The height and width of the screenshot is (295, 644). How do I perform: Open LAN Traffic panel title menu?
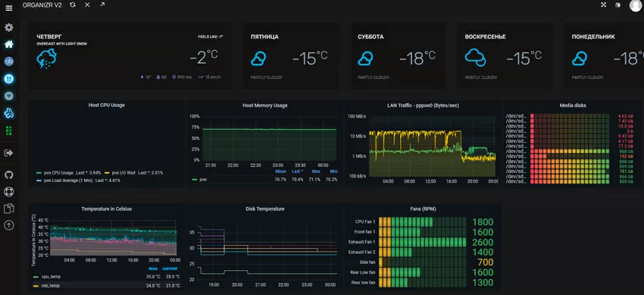(423, 105)
